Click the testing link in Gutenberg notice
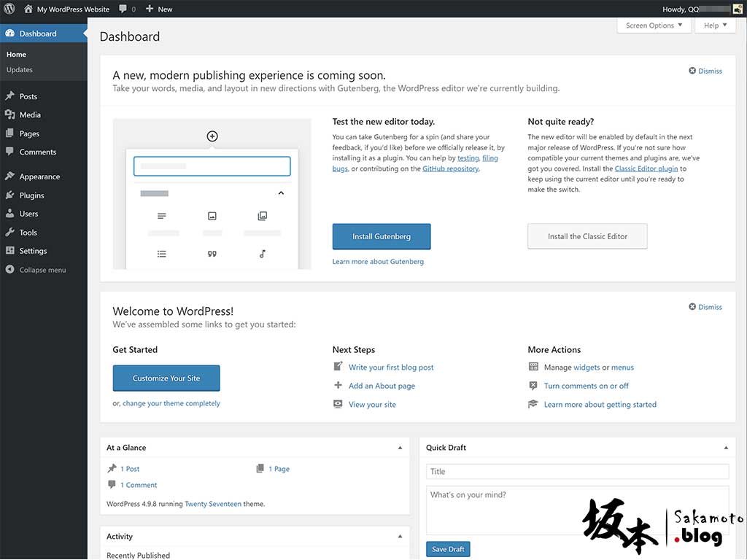The height and width of the screenshot is (560, 747). pos(468,158)
